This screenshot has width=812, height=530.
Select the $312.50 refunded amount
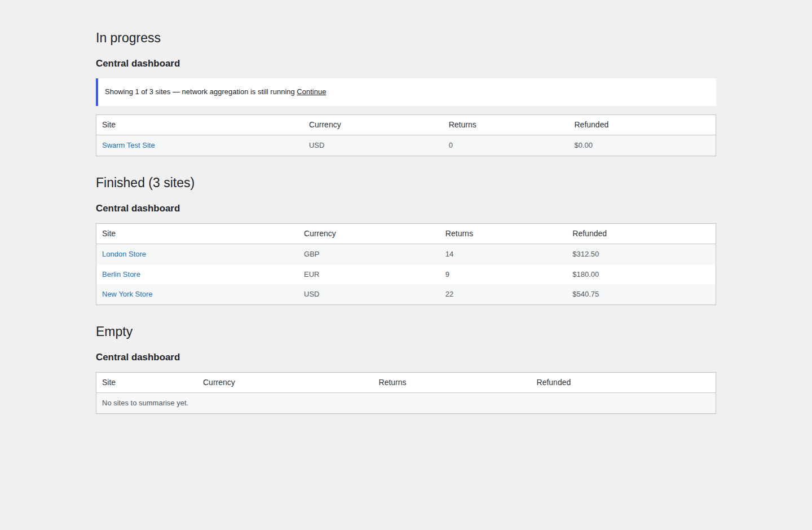pyautogui.click(x=586, y=254)
